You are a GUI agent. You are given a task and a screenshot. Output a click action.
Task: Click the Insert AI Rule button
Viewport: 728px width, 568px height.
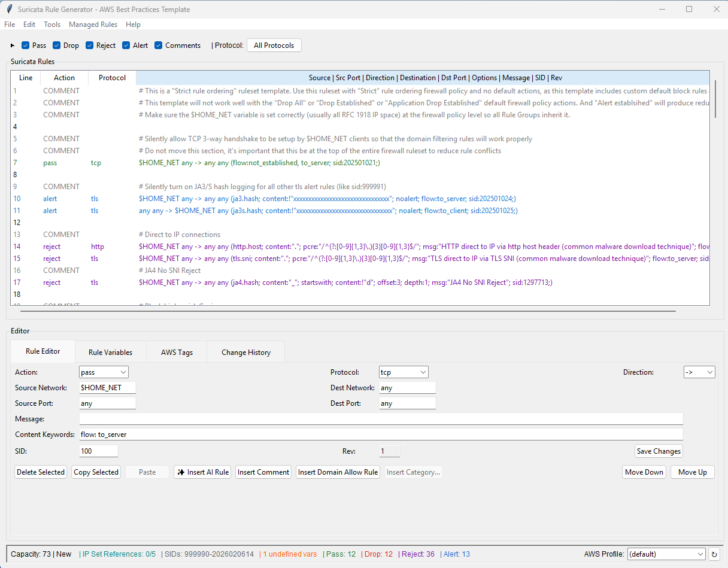tap(203, 472)
